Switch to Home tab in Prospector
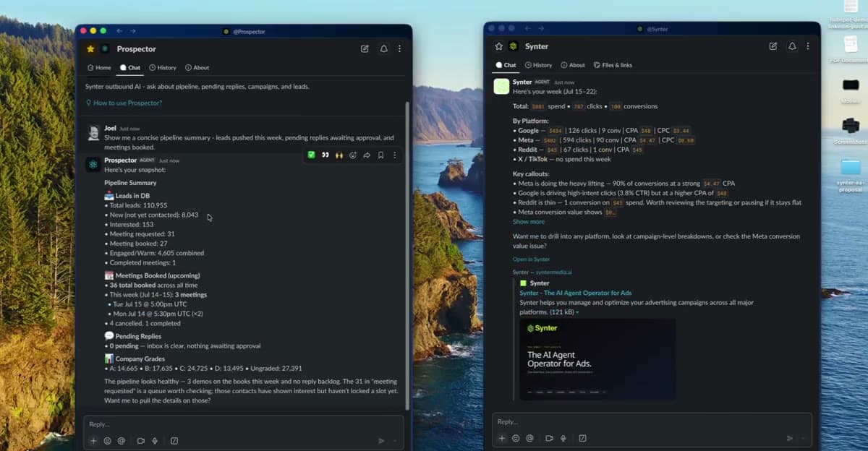This screenshot has height=451, width=868. 99,68
